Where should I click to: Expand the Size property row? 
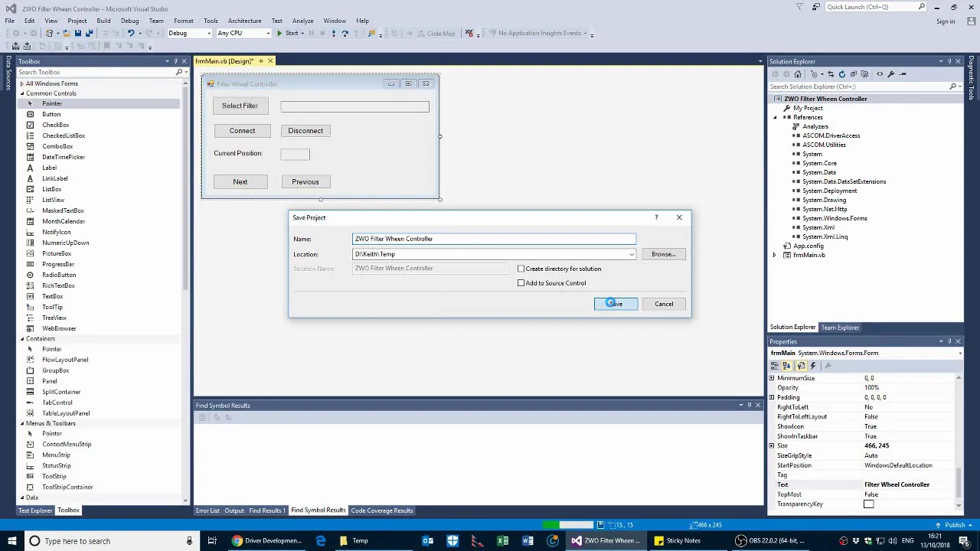(x=772, y=445)
